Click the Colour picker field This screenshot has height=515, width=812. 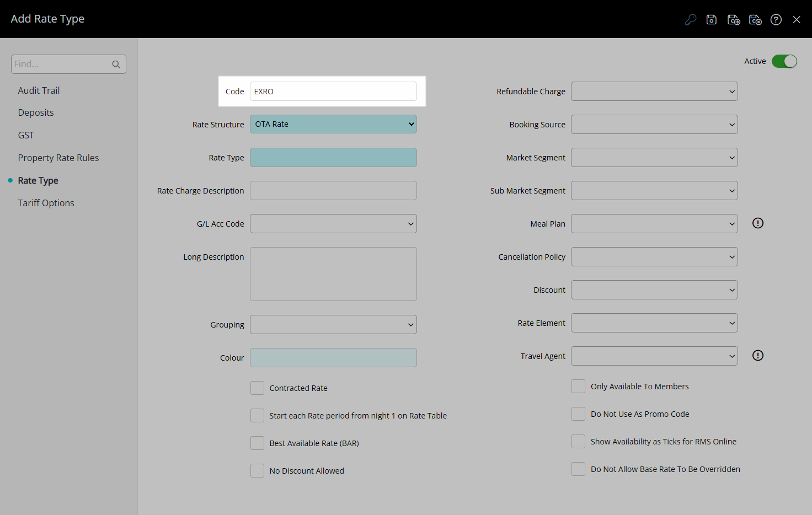coord(333,358)
